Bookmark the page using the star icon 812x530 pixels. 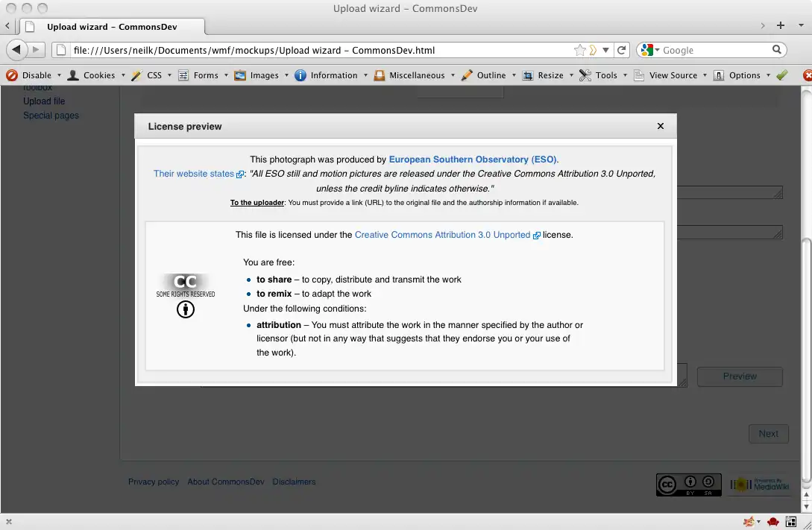pos(579,50)
